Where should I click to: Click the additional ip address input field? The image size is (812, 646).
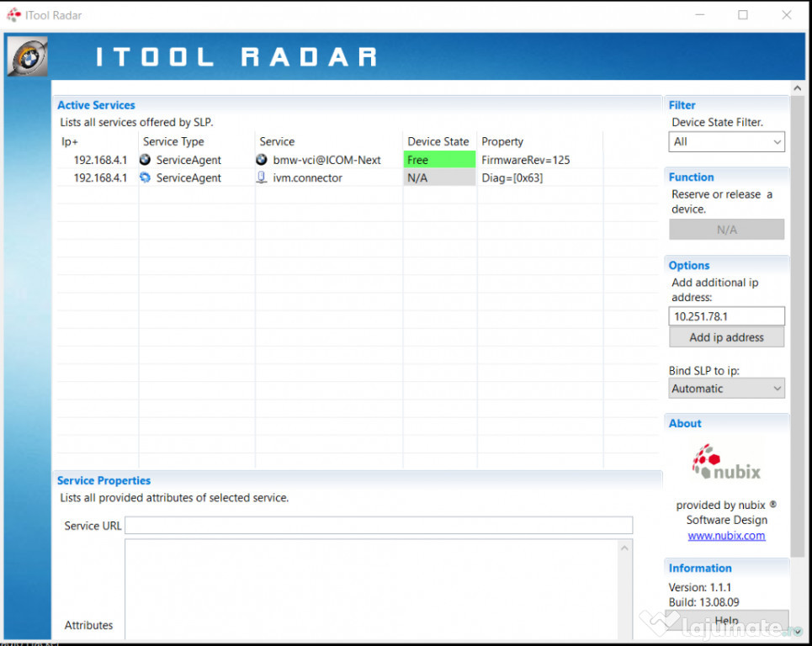726,316
